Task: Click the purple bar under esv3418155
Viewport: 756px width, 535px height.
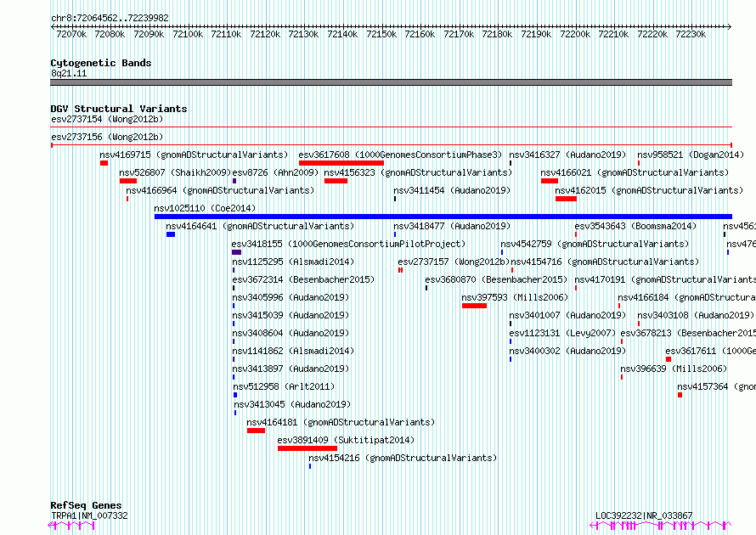Action: 236,252
